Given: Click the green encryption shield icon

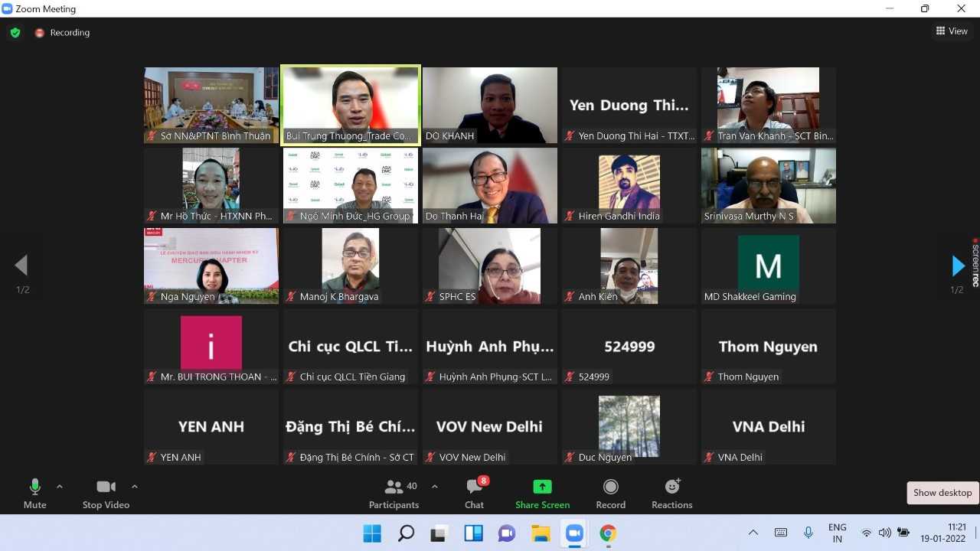Looking at the screenshot, I should [15, 32].
